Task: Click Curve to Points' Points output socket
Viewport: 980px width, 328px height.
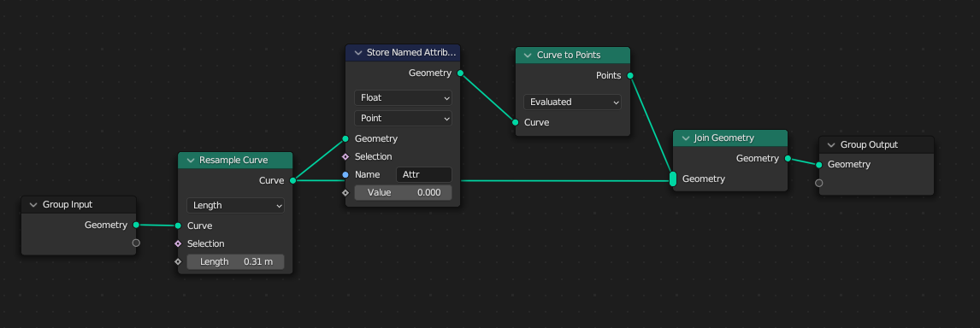Action: click(630, 76)
